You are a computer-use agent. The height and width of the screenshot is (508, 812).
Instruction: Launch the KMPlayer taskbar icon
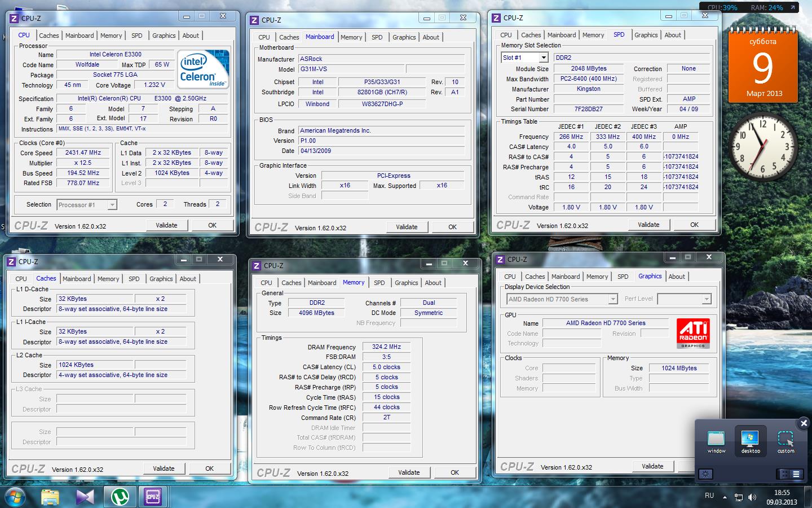pos(85,496)
